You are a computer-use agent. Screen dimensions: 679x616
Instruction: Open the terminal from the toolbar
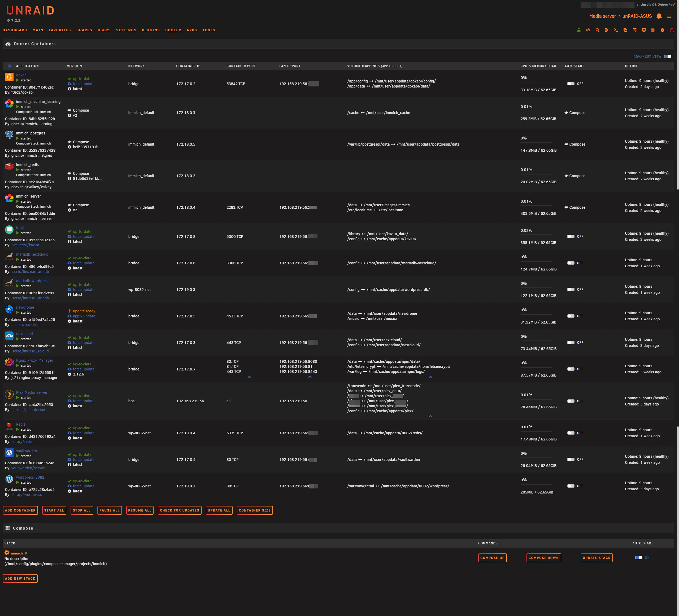pos(616,30)
